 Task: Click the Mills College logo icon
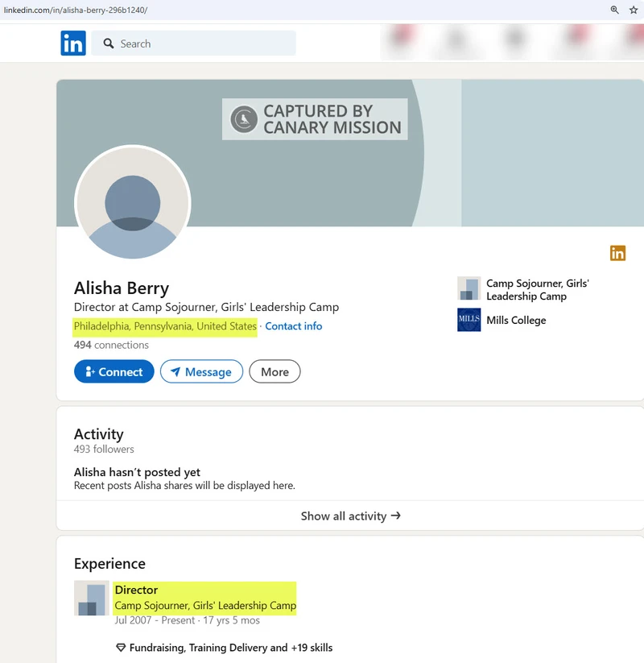pos(469,320)
